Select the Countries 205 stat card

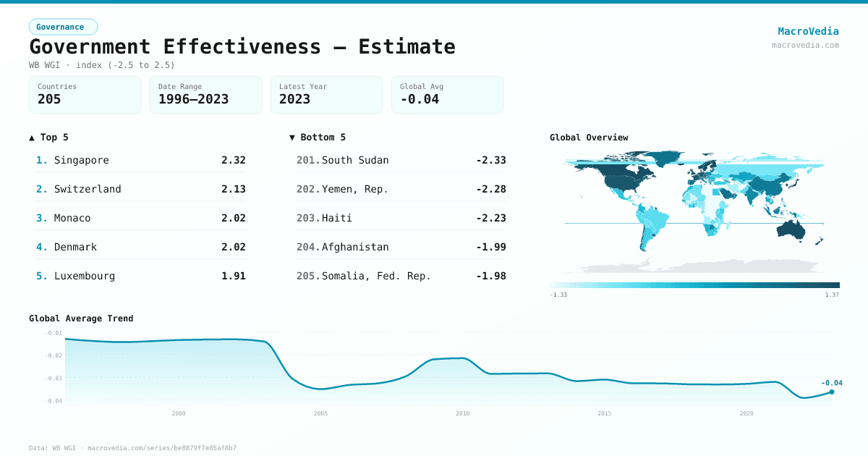point(85,95)
